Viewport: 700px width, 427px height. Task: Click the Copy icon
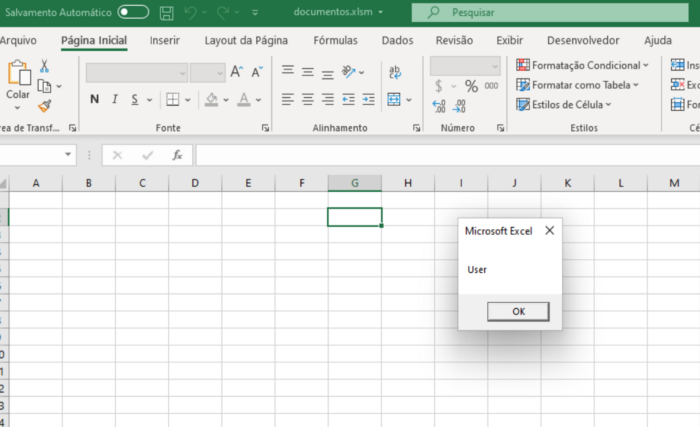coord(44,86)
